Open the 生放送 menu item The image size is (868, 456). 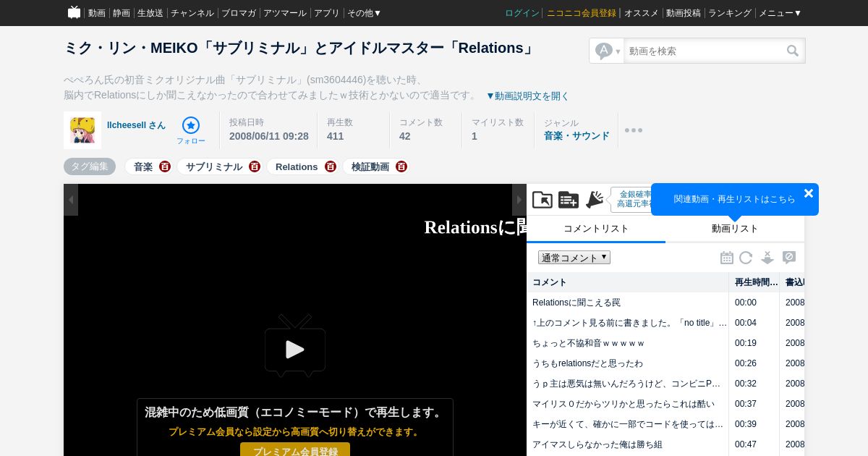point(150,13)
